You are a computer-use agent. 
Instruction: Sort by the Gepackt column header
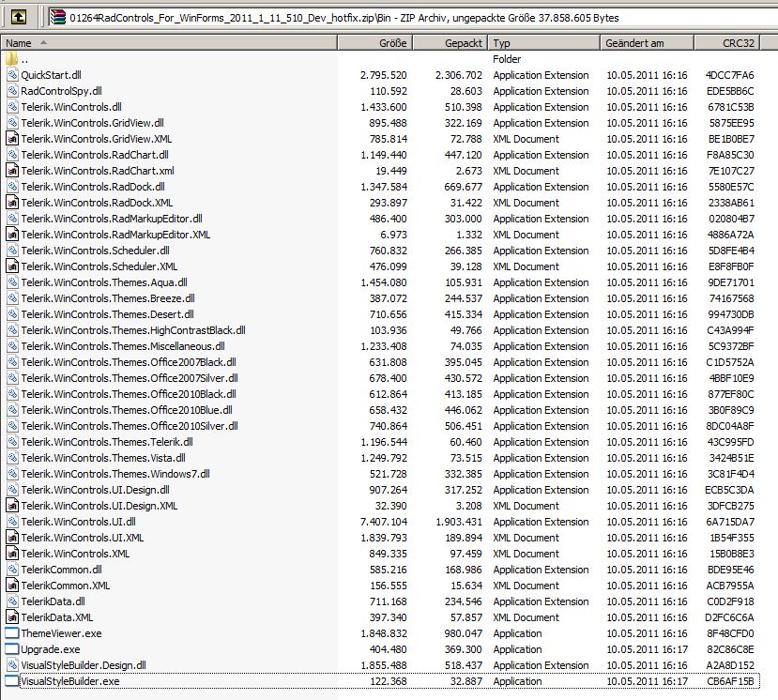[x=450, y=43]
